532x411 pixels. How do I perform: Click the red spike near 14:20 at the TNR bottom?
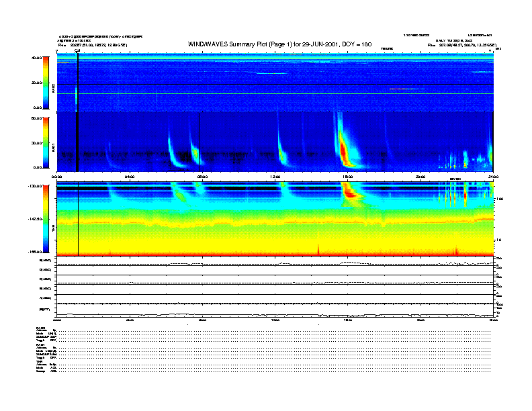[318, 249]
